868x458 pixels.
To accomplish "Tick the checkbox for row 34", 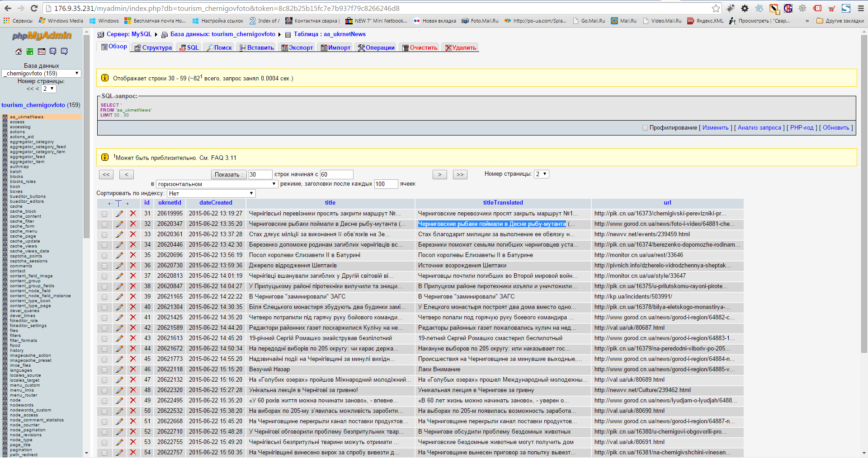I will [x=104, y=245].
